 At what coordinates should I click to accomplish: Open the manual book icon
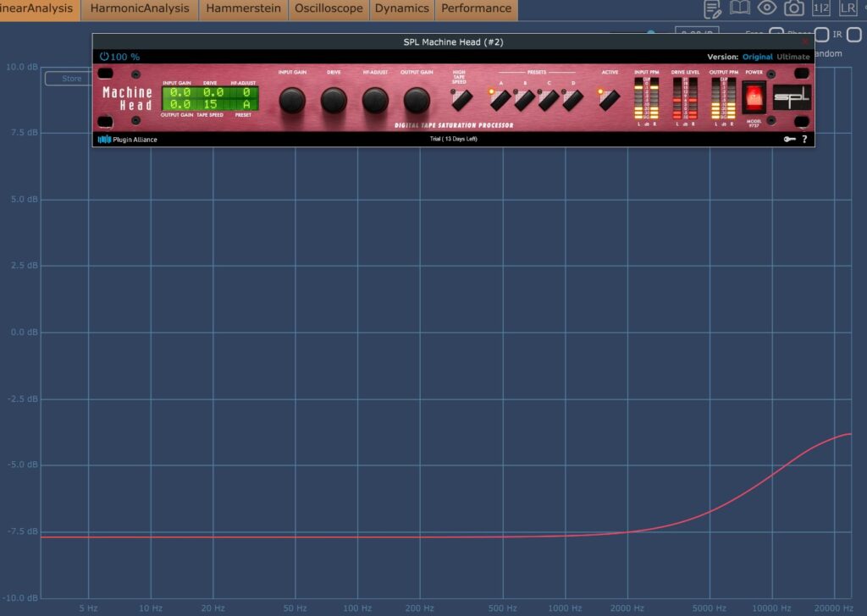click(x=740, y=8)
